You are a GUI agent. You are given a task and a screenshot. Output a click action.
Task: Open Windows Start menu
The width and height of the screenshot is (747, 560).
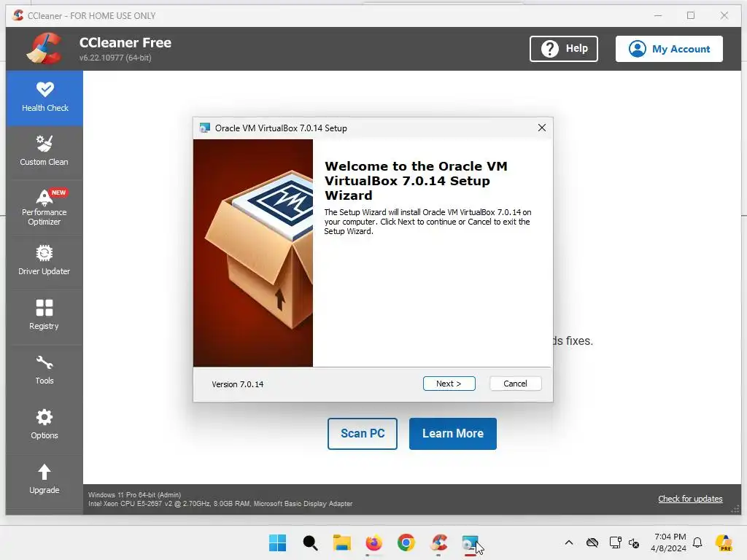(277, 542)
